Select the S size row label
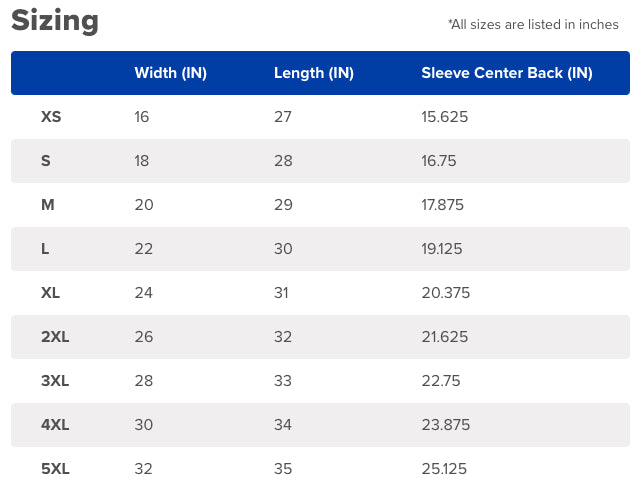This screenshot has width=641, height=493. click(46, 161)
